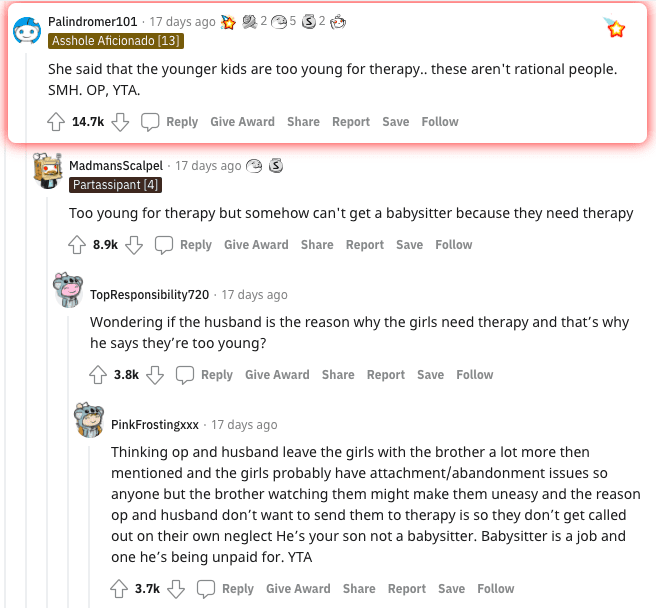Open Palindromer101's avatar
This screenshot has width=656, height=608.
(x=27, y=31)
